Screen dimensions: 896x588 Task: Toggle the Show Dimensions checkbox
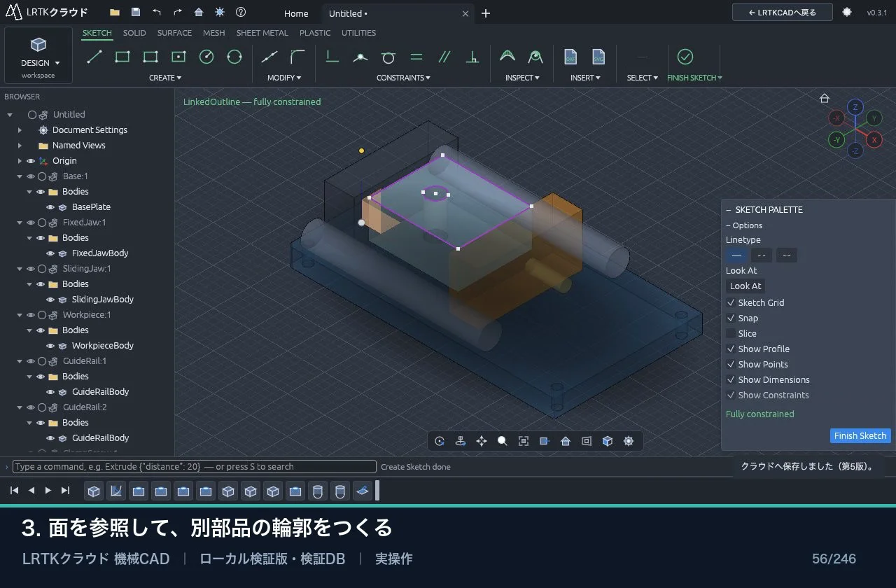tap(731, 380)
